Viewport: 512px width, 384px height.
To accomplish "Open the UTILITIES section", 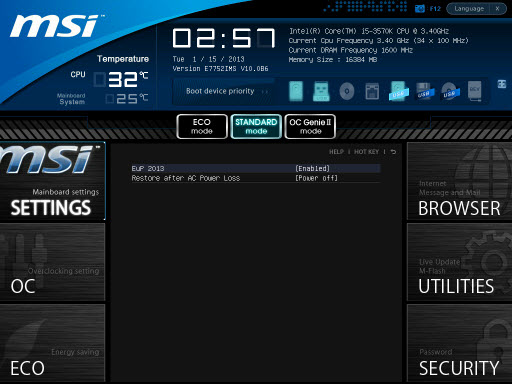I will pos(459,262).
